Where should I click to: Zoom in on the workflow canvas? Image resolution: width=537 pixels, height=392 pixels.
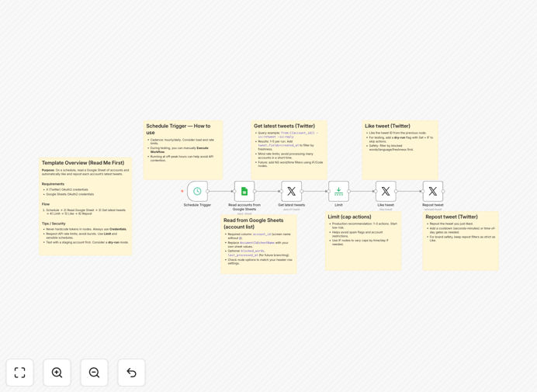tap(57, 373)
